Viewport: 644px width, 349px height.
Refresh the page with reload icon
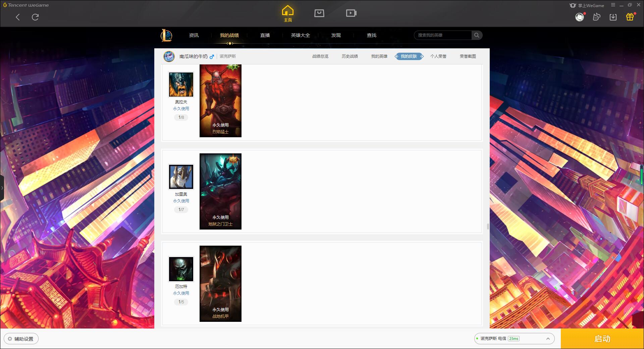[35, 17]
